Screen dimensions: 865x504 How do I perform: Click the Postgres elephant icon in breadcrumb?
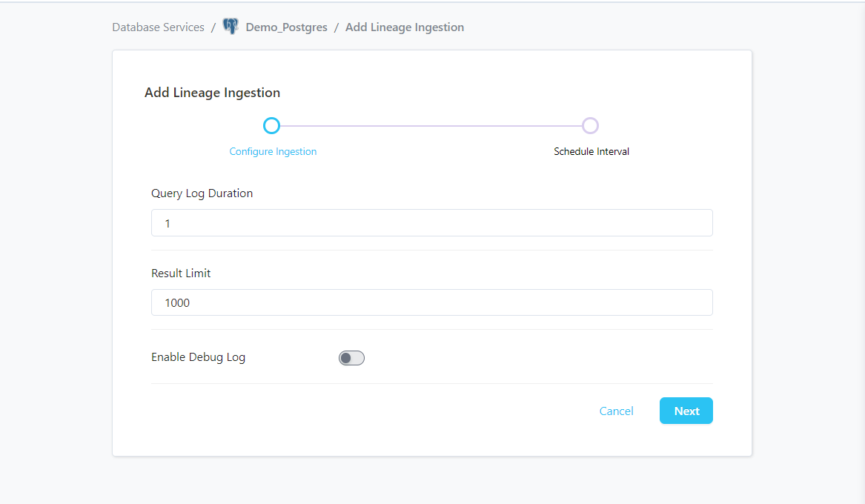coord(231,27)
